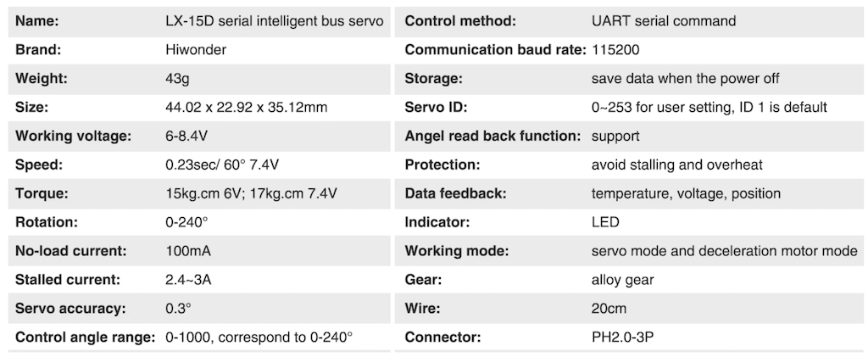Screen dimensions: 868x357
Task: Select the 2.4~3A stalled current value
Action: pyautogui.click(x=191, y=280)
